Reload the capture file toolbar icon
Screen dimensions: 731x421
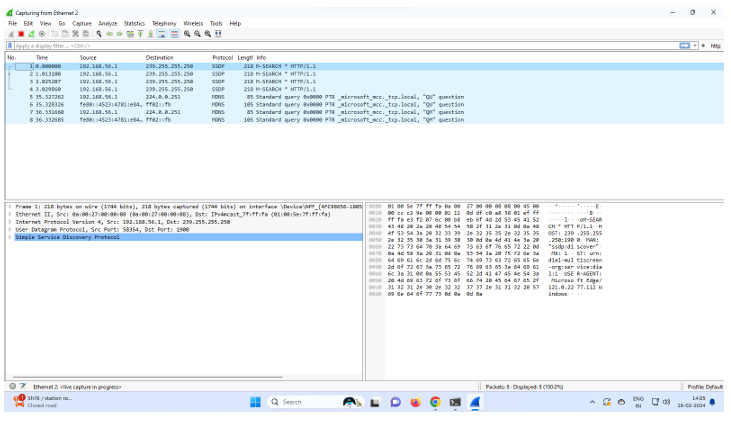pyautogui.click(x=86, y=34)
